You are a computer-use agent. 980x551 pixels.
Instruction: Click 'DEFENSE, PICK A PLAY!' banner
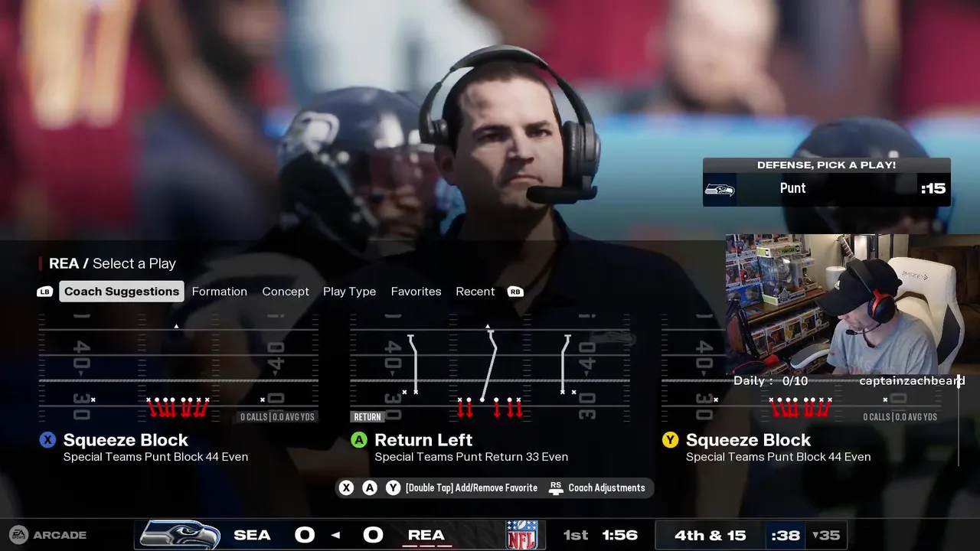click(x=826, y=165)
